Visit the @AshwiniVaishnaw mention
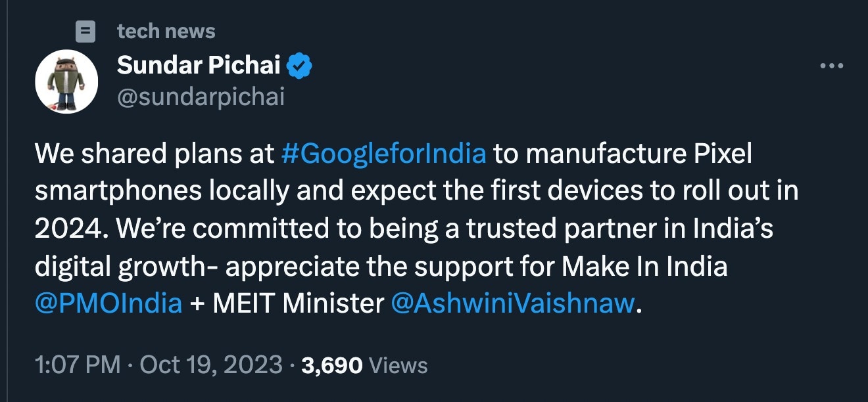 [x=513, y=303]
